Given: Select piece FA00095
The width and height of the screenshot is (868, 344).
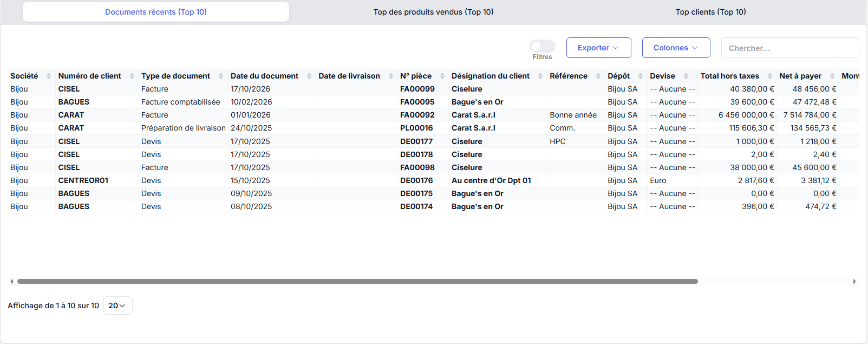Looking at the screenshot, I should point(417,102).
